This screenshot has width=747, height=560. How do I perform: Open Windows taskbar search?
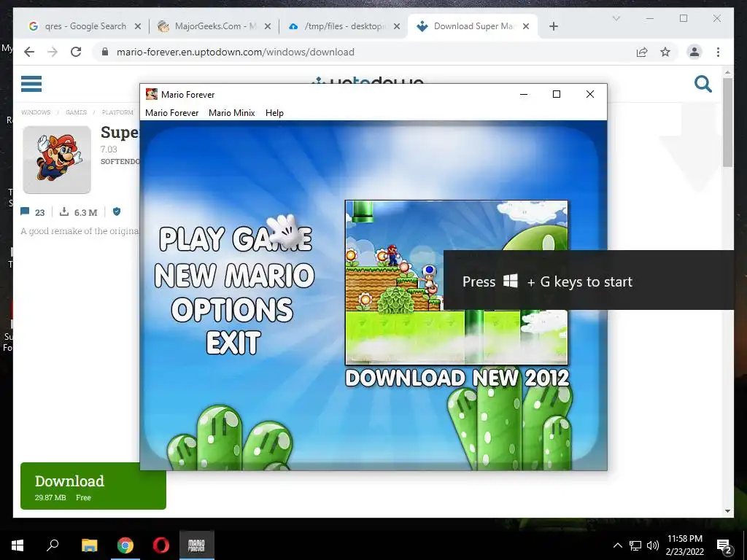(53, 545)
